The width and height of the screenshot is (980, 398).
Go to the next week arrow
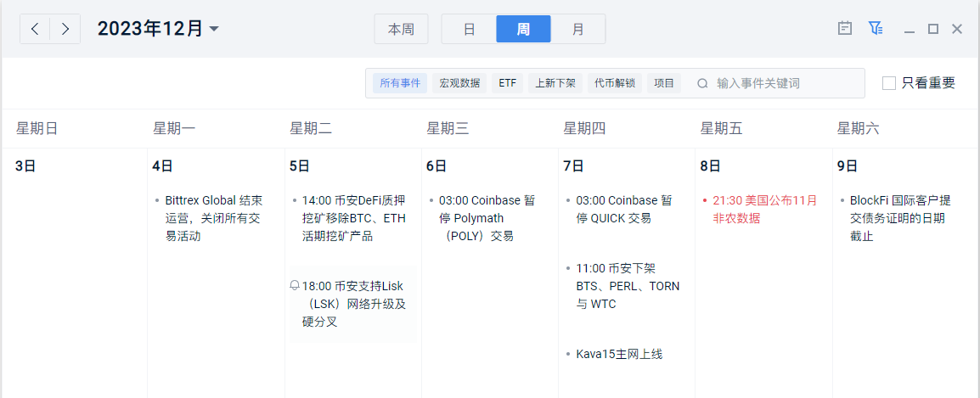[x=65, y=29]
